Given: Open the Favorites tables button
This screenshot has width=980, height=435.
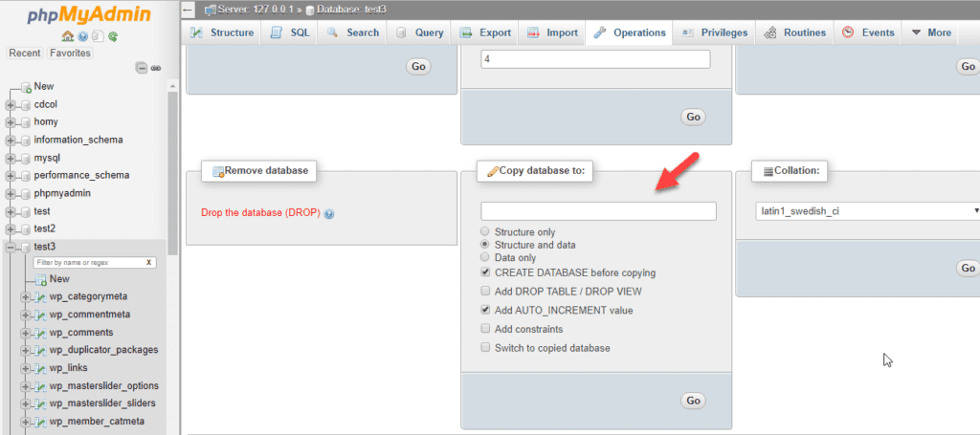Looking at the screenshot, I should (x=70, y=53).
